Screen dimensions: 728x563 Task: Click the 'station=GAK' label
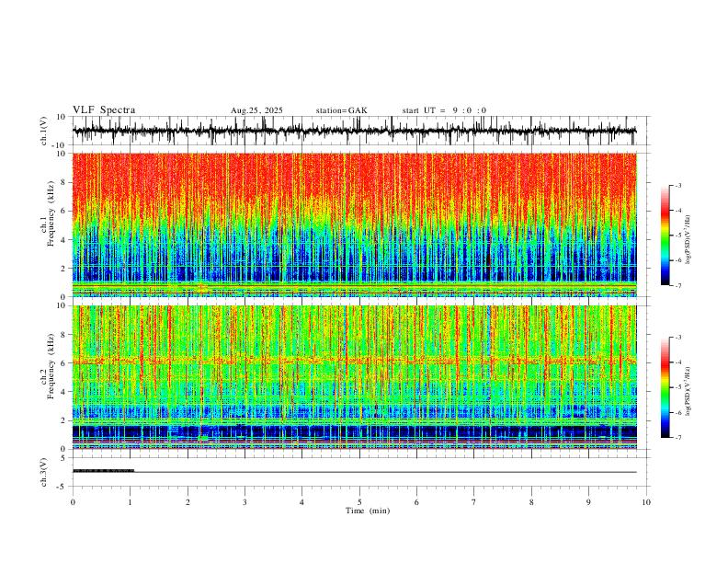(341, 110)
